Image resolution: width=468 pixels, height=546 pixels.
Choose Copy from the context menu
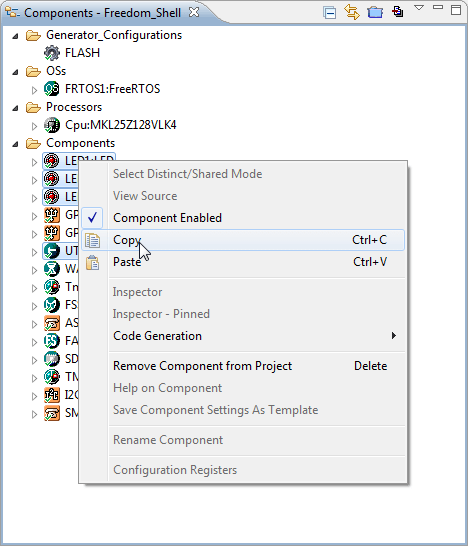(x=243, y=240)
